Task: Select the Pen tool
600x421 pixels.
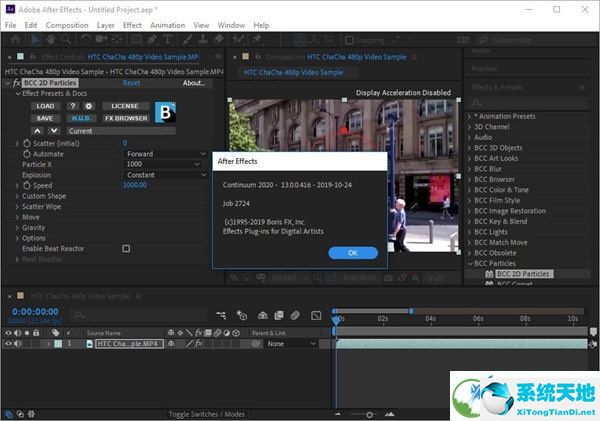Action: 152,40
